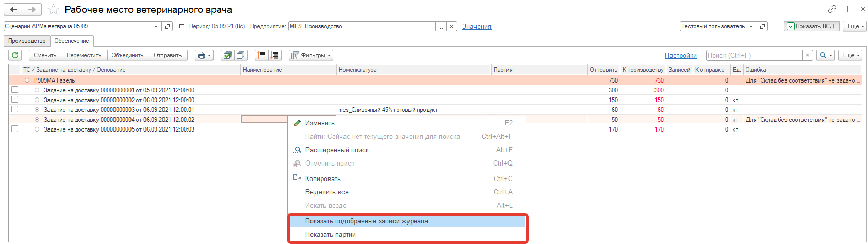Click the Показать ВСД button
This screenshot has width=868, height=244.
(811, 26)
